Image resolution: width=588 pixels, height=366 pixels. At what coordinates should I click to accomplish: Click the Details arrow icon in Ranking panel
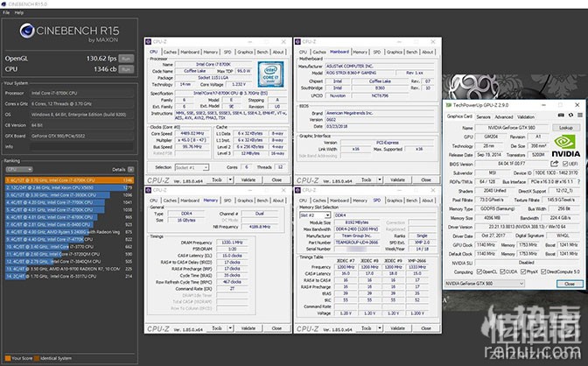click(x=130, y=169)
